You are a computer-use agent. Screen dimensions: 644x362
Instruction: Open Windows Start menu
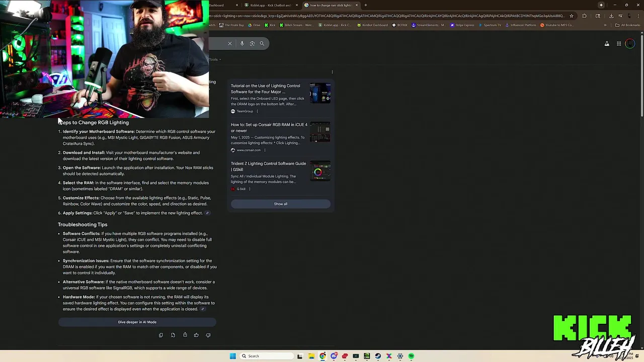[232, 356]
